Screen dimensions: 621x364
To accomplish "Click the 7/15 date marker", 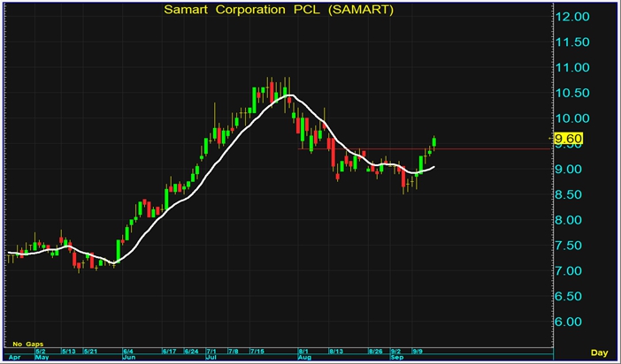I will point(257,351).
